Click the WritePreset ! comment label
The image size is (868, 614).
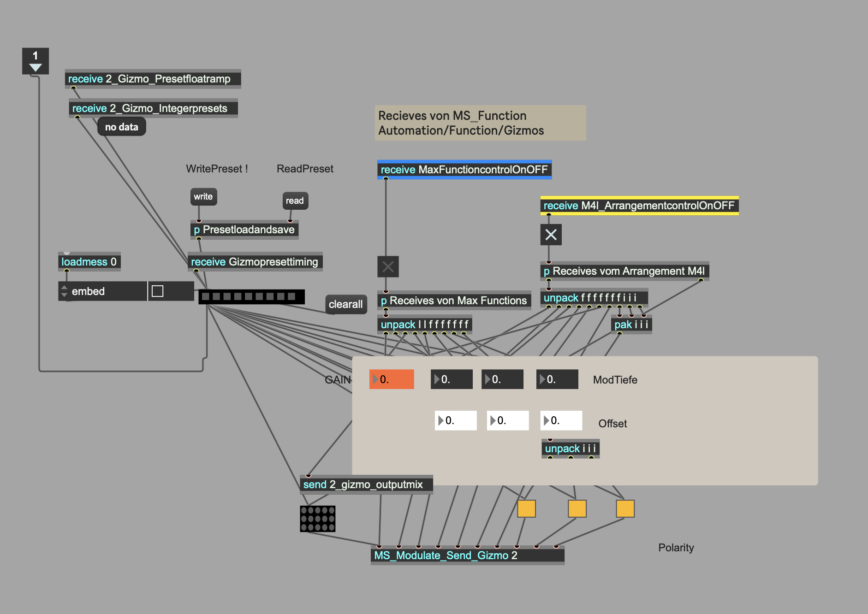tap(217, 169)
